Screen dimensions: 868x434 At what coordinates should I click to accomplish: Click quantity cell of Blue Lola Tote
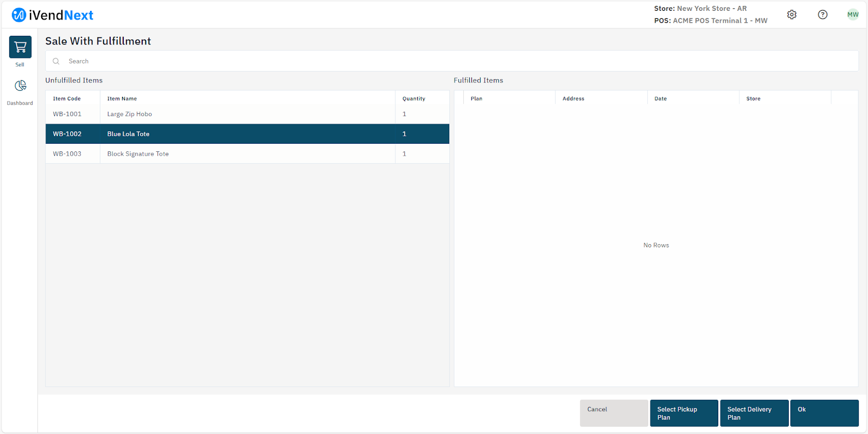click(x=422, y=134)
